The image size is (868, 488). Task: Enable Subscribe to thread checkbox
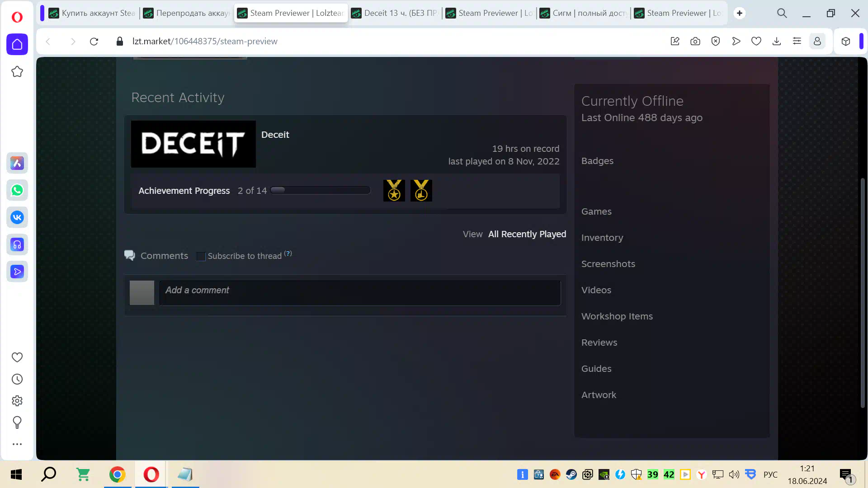tap(201, 256)
